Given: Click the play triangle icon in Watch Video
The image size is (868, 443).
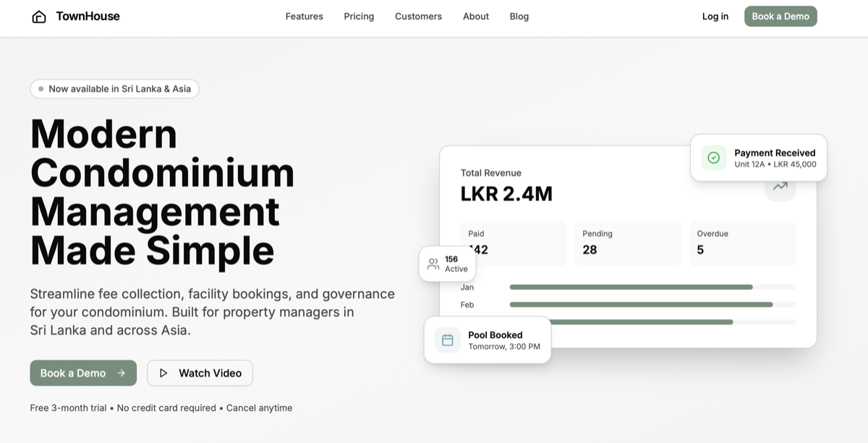Looking at the screenshot, I should (163, 374).
